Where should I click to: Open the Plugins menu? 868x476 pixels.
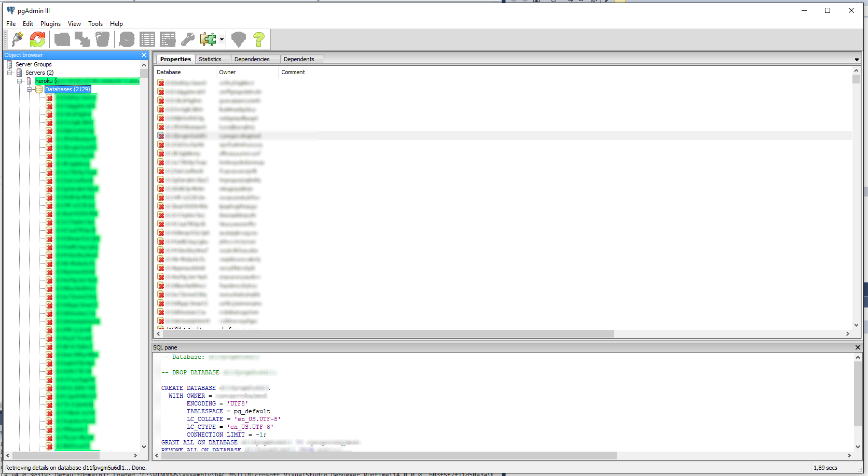coord(50,24)
